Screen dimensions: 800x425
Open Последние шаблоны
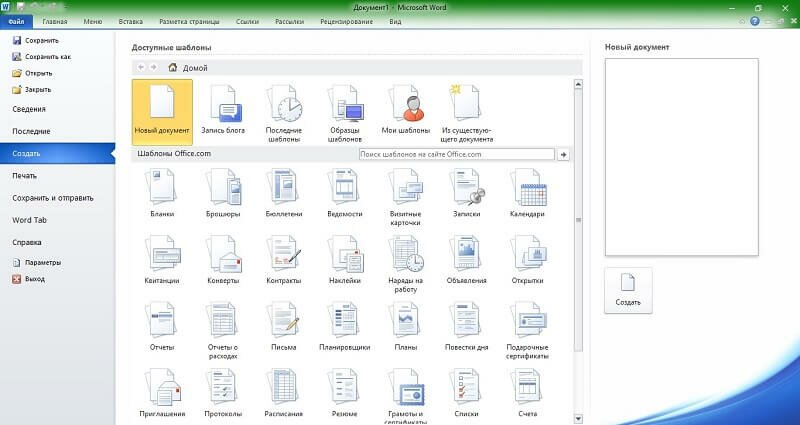coord(284,113)
